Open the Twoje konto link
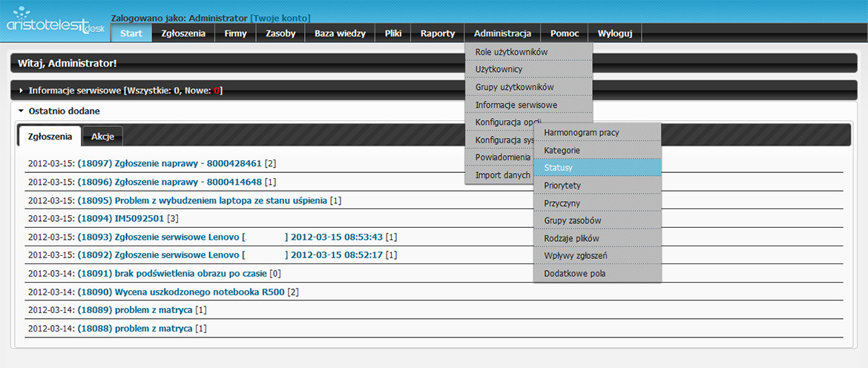Screen dimensions: 868x368 click(x=280, y=18)
